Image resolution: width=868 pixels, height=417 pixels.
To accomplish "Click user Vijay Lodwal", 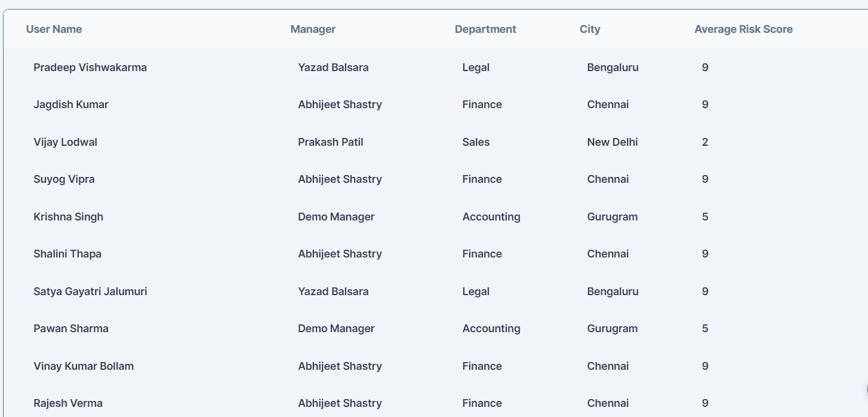I will point(66,142).
